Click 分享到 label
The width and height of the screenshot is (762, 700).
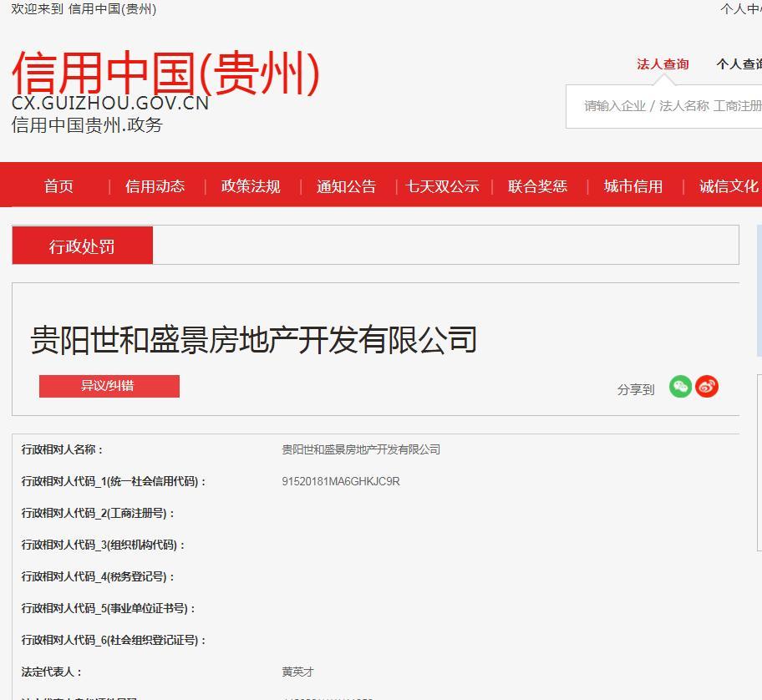[x=636, y=389]
